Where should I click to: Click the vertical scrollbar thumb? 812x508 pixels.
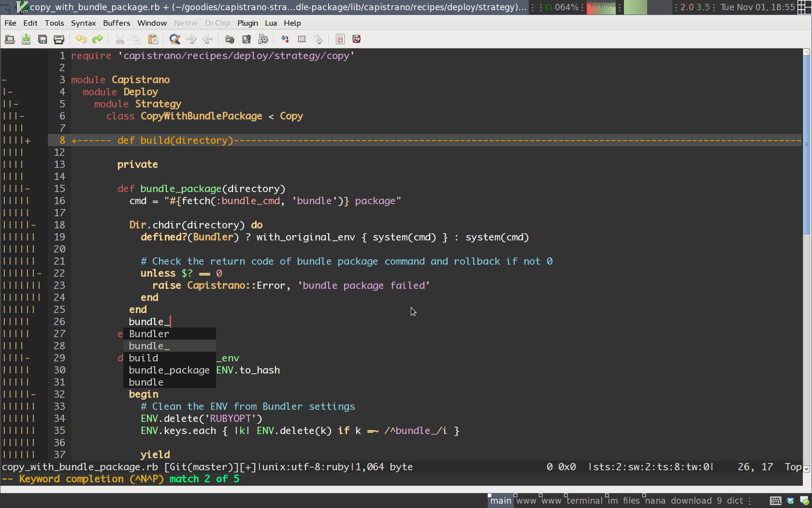pyautogui.click(x=806, y=145)
